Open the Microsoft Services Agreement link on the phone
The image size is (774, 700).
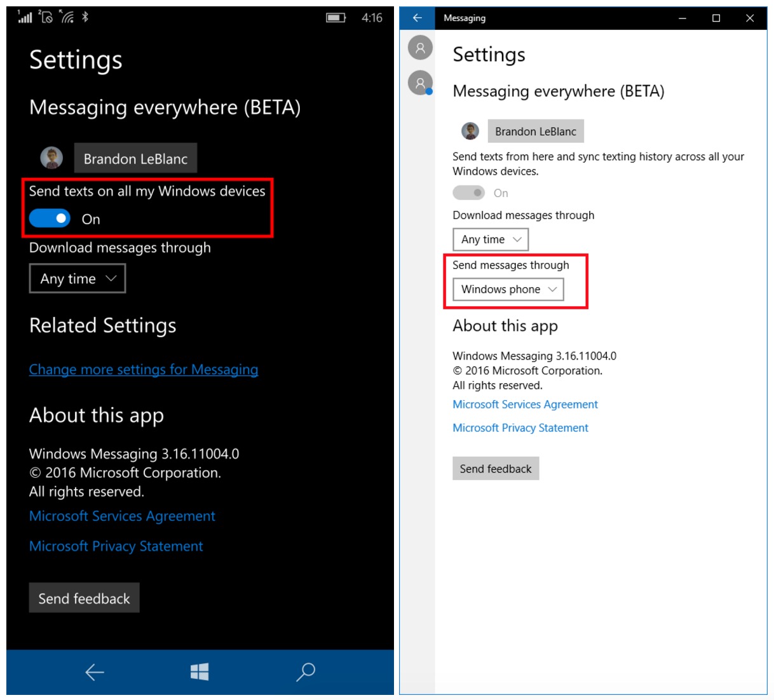[122, 516]
